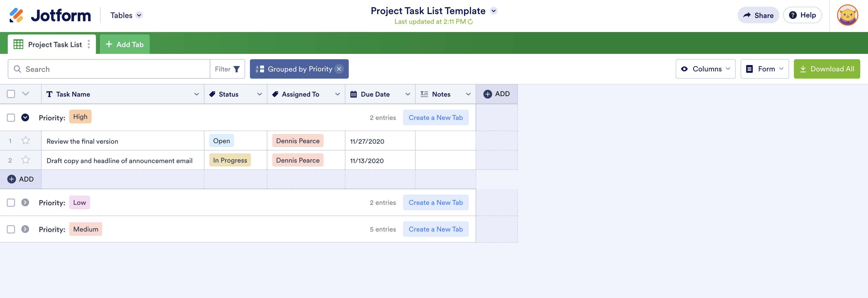Click the refresh icon beside last updated time
Viewport: 868px width, 298px height.
(x=470, y=22)
